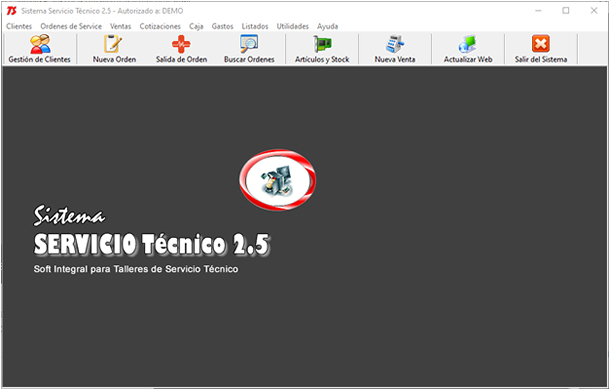Click the Actualizar Web icon

(x=468, y=44)
